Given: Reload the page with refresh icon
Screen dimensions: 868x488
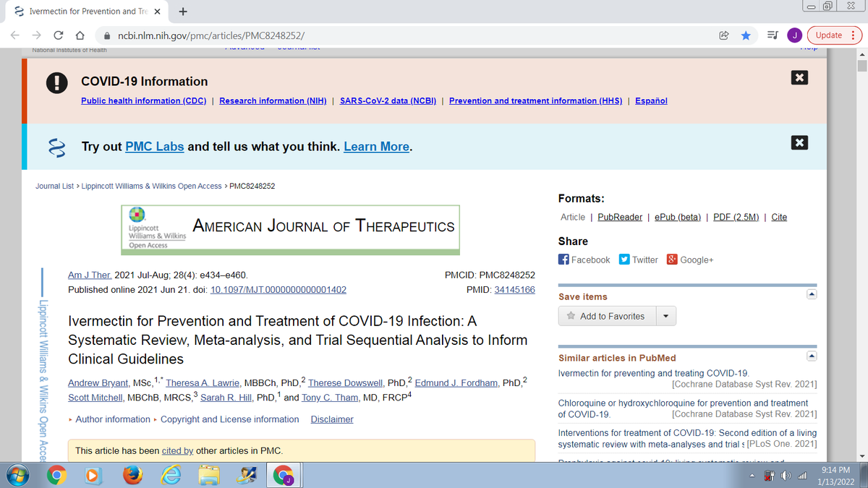Looking at the screenshot, I should tap(59, 35).
